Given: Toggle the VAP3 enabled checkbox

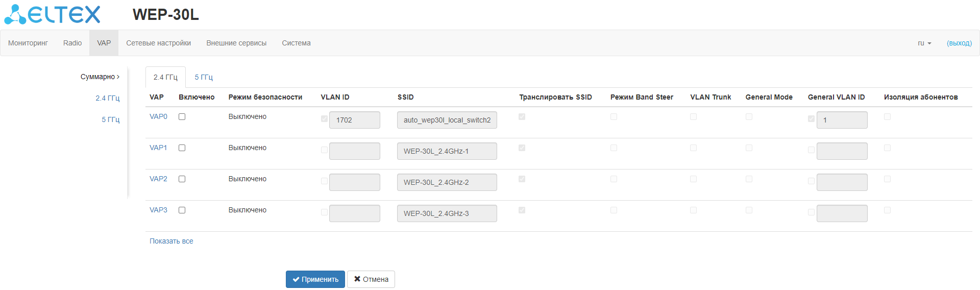Looking at the screenshot, I should point(182,210).
